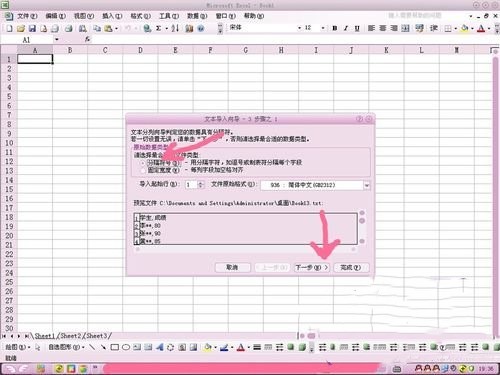Open the 绘图 Draw menu dropdown
Image resolution: width=500 pixels, height=375 pixels.
point(18,347)
